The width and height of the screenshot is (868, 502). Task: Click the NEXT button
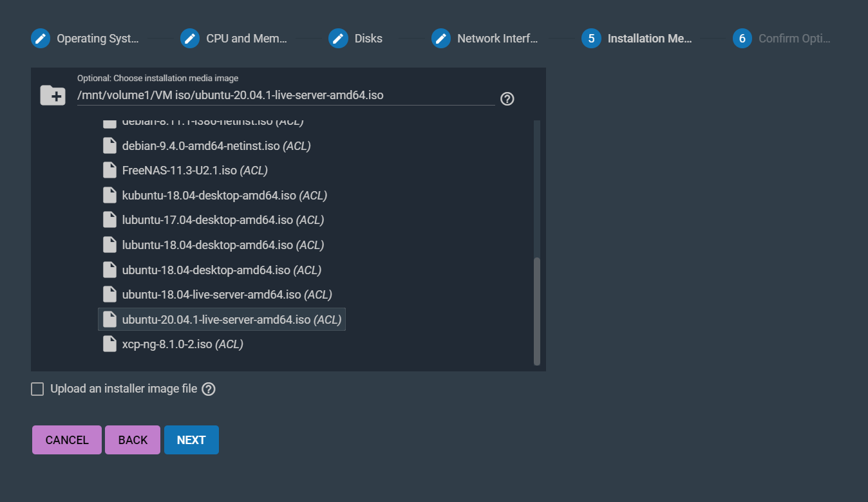tap(191, 440)
